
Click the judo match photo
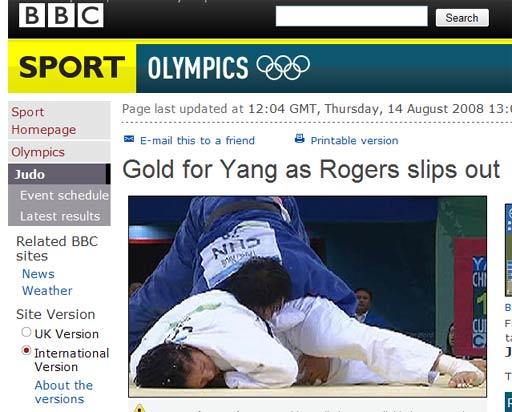pyautogui.click(x=307, y=296)
